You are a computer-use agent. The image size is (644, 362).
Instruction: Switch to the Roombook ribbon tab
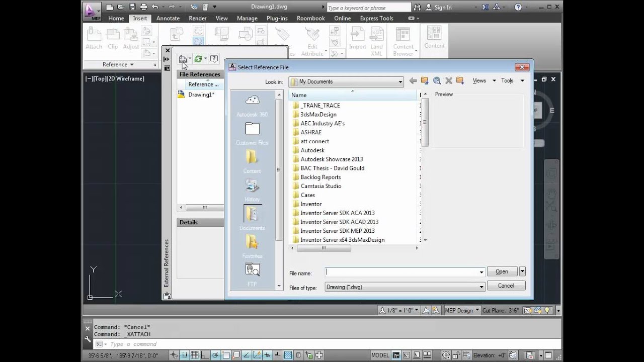[x=311, y=18]
